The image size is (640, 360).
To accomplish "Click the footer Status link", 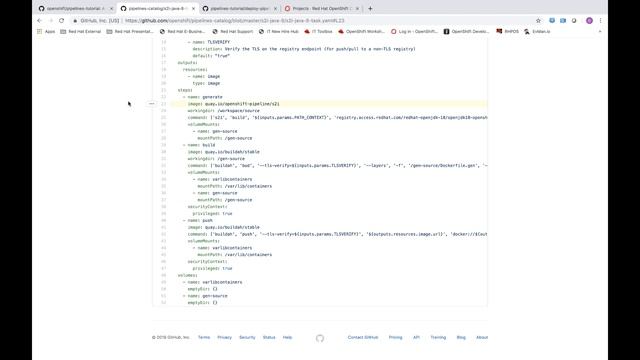I will [x=269, y=337].
